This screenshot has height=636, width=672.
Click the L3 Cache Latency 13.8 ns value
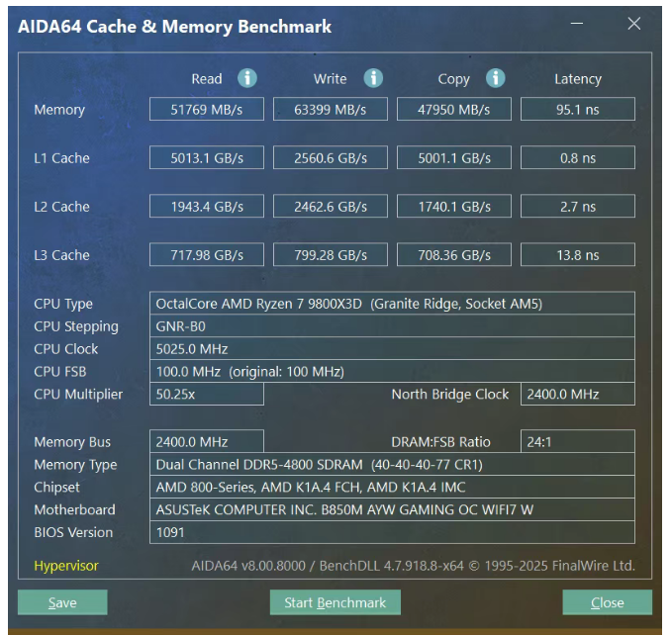coord(577,255)
